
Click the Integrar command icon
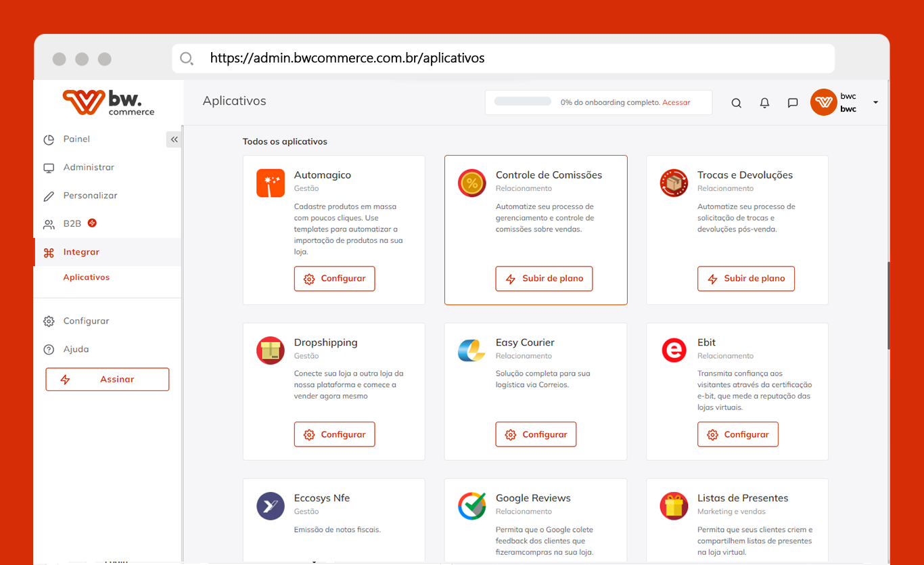coord(49,252)
